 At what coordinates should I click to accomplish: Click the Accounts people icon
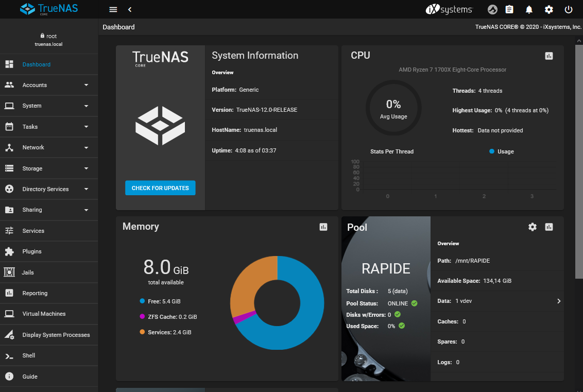(x=9, y=85)
